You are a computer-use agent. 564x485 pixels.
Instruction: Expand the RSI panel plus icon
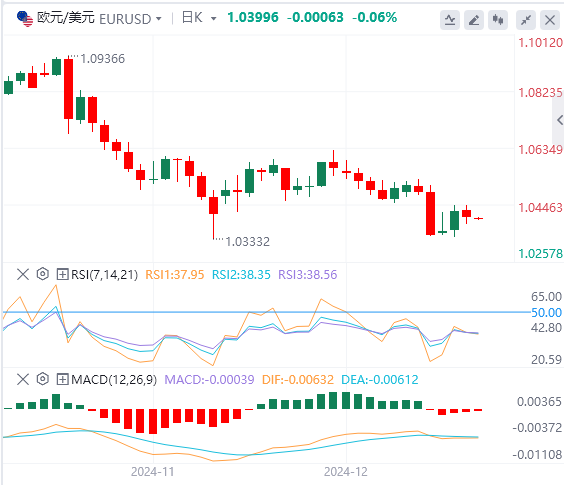click(63, 275)
